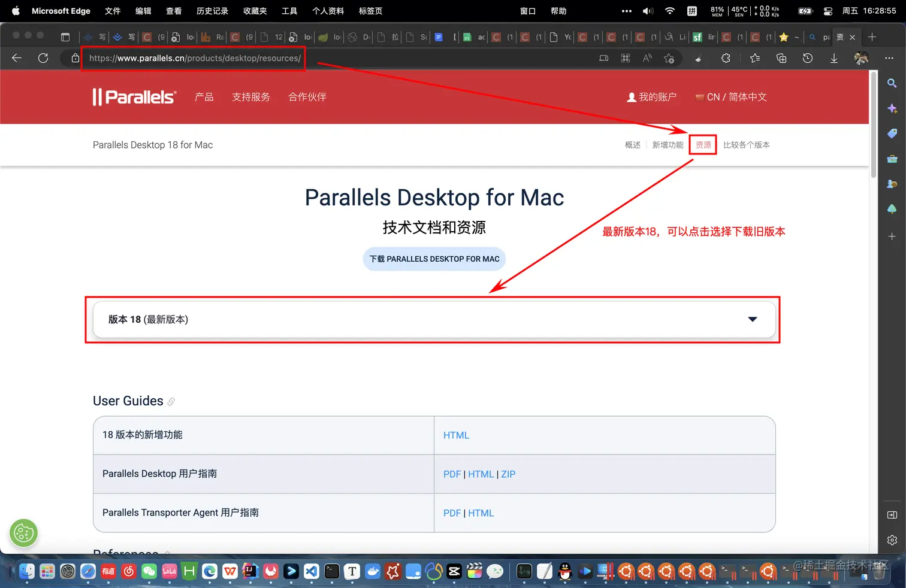Open HTML link for 18 版本的新增功能
906x588 pixels.
[456, 435]
